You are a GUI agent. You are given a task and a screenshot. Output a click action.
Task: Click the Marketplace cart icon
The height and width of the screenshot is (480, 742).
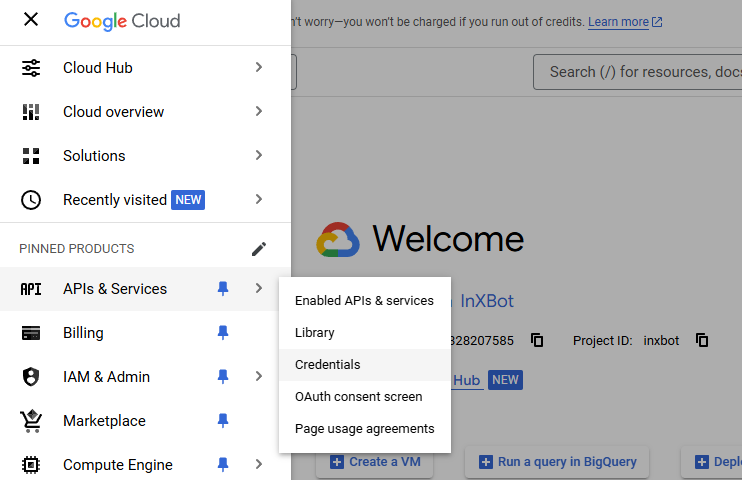click(x=31, y=421)
